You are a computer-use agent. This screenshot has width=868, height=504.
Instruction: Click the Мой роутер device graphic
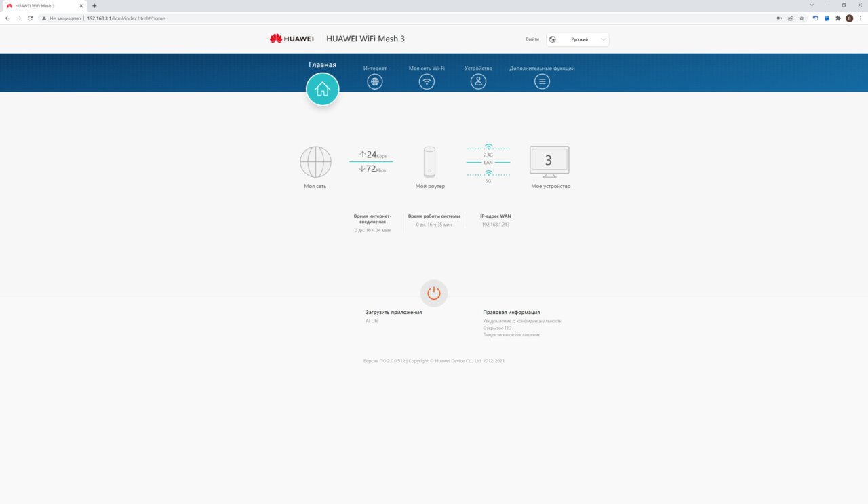pos(429,162)
